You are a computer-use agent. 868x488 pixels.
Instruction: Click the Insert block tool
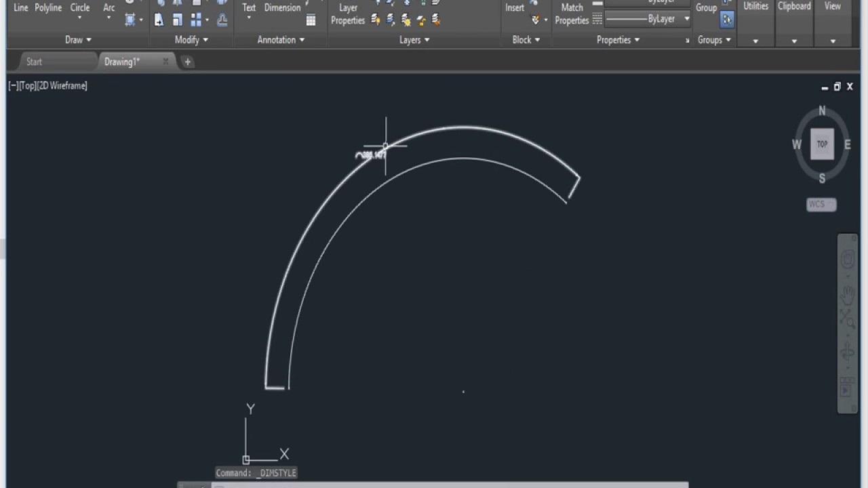point(515,8)
